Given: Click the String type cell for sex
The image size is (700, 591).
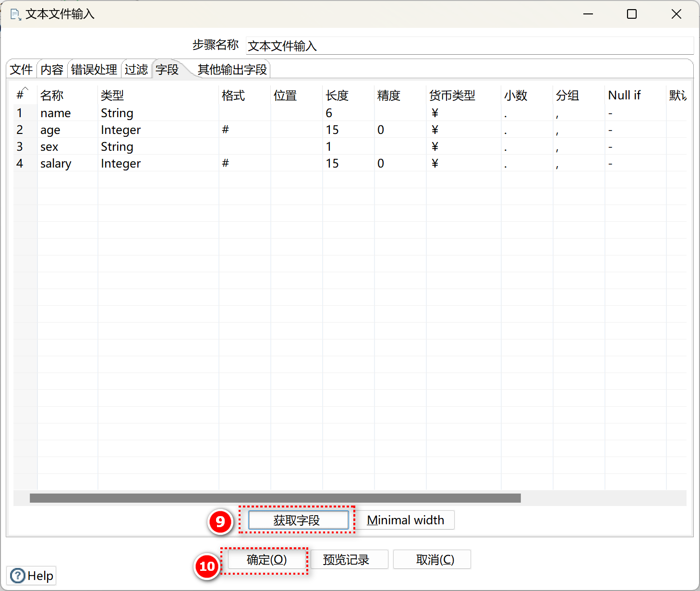Looking at the screenshot, I should 158,146.
